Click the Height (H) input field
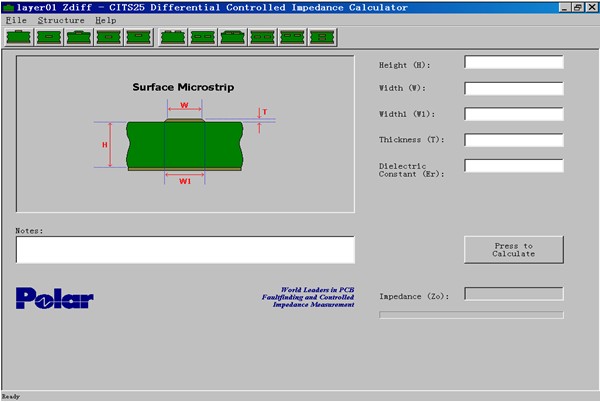 click(513, 63)
